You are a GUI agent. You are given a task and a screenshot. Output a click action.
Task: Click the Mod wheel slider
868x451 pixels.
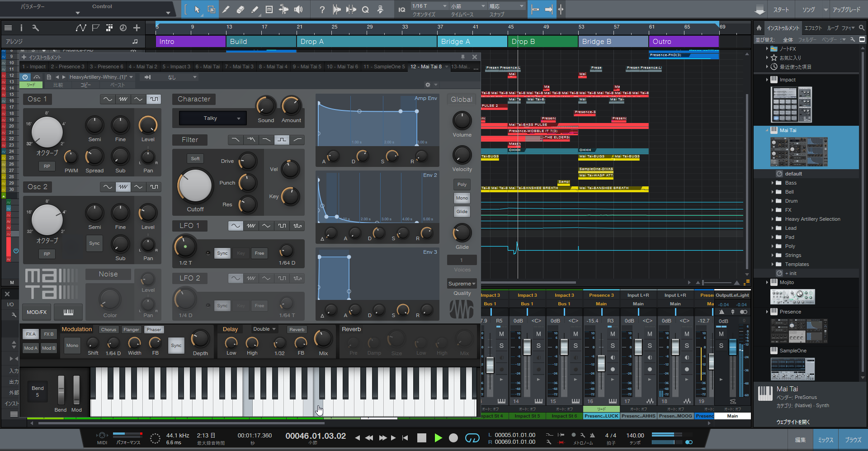coord(76,390)
